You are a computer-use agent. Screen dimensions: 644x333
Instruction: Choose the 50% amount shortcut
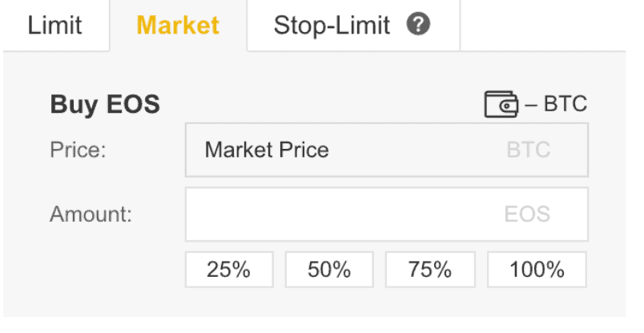(329, 270)
